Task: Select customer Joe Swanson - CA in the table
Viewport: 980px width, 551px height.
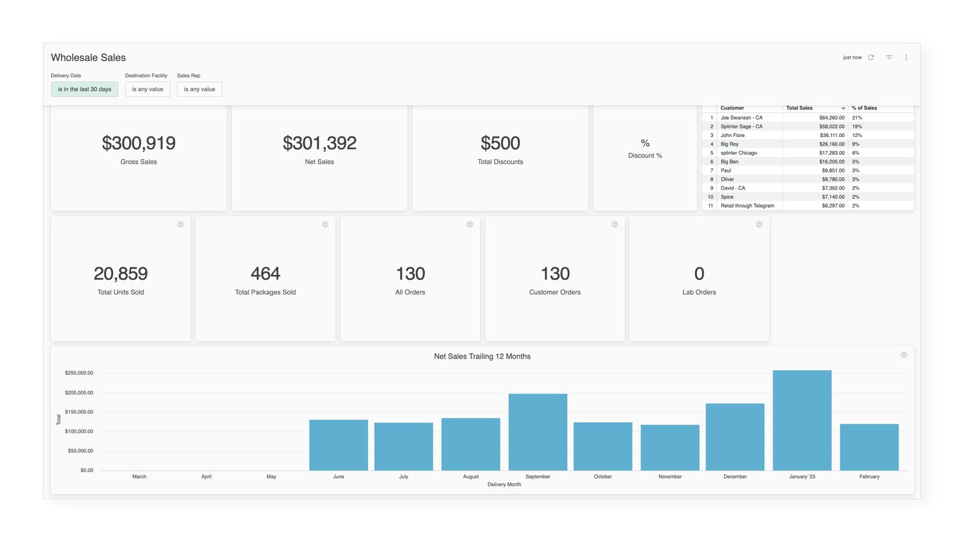Action: tap(742, 117)
